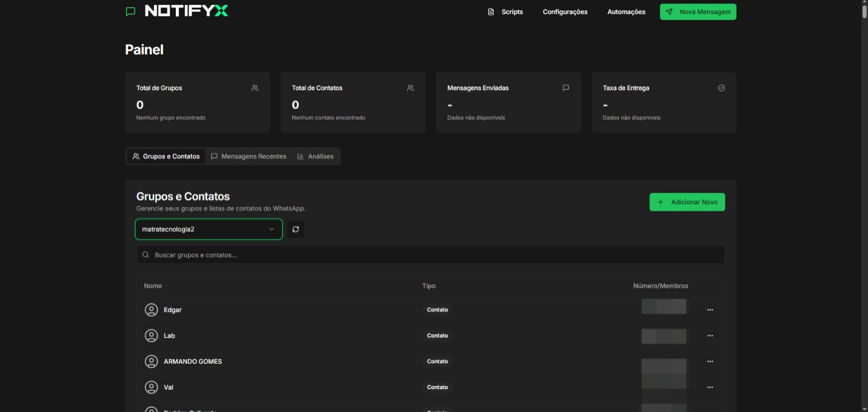This screenshot has height=412, width=868.
Task: Open the three-dot menu for Val
Action: (710, 388)
